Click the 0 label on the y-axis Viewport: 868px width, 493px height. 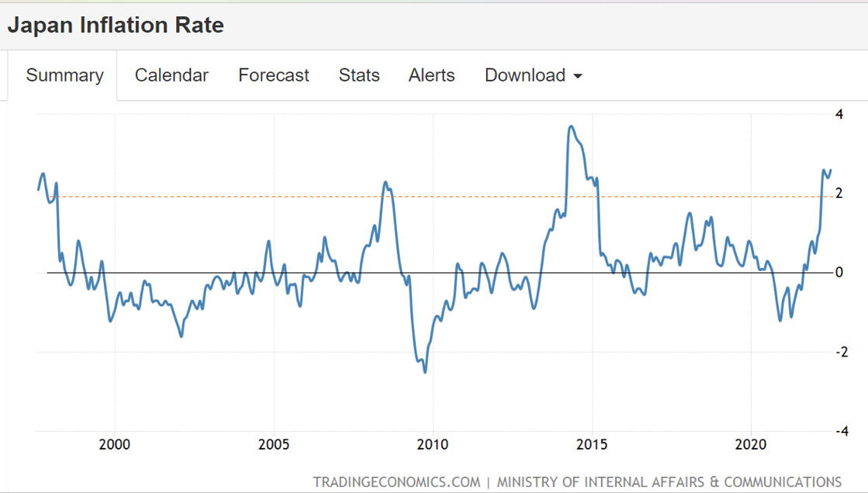pos(839,273)
